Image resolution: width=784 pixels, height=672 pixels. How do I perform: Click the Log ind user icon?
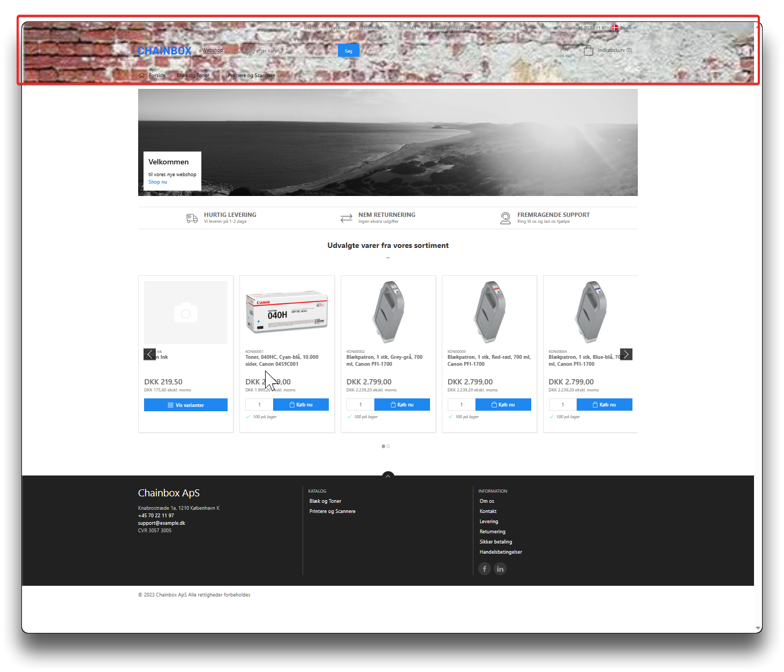tap(564, 50)
